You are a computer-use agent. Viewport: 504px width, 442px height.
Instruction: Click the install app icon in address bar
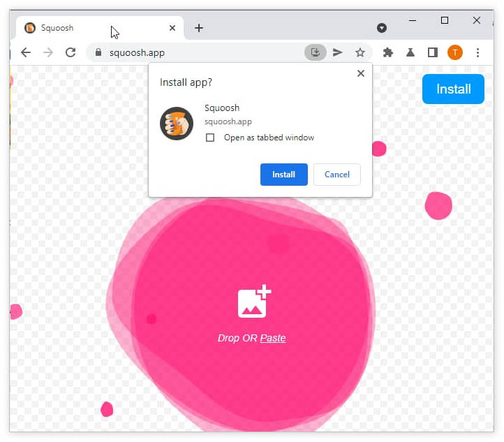coord(315,52)
